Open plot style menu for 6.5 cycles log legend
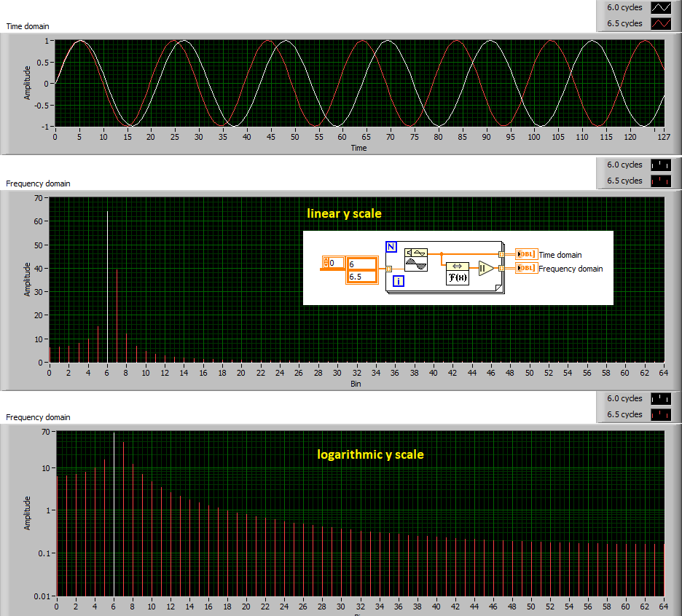Viewport: 682px width, 616px height. coord(659,414)
